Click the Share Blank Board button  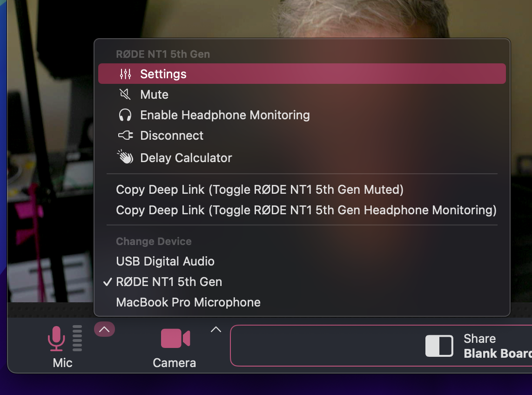pos(381,346)
